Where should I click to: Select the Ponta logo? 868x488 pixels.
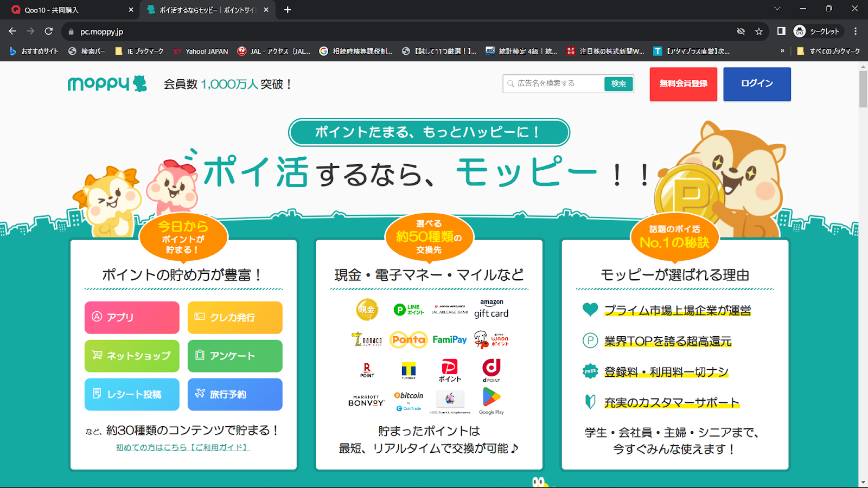(x=409, y=340)
